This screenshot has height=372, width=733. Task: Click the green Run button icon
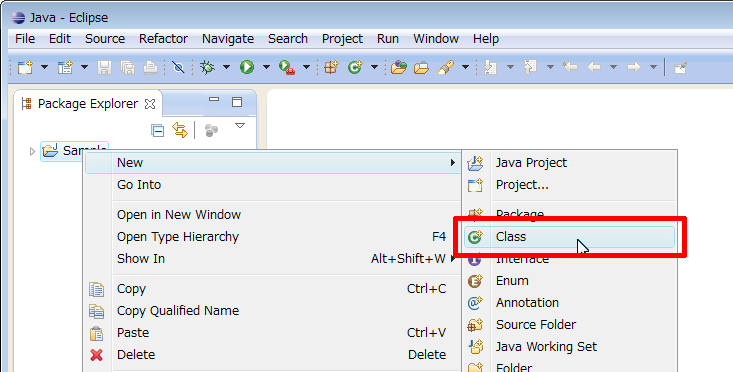pos(247,67)
